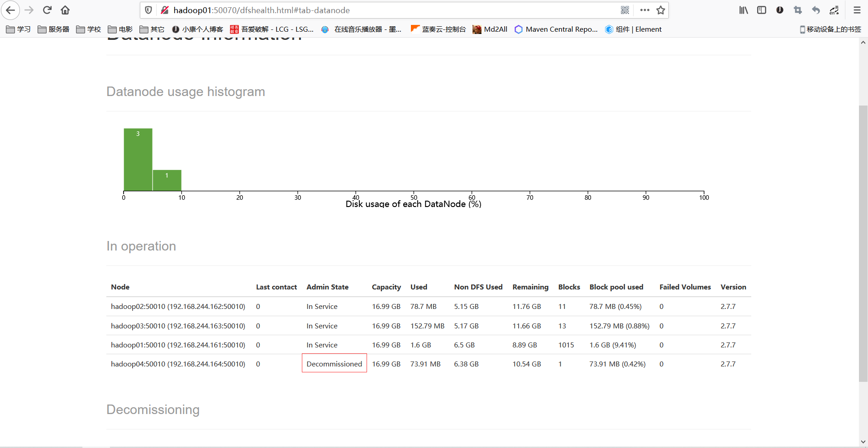Click the 152.79 MB used value
Image resolution: width=868 pixels, height=448 pixels.
[x=428, y=326]
